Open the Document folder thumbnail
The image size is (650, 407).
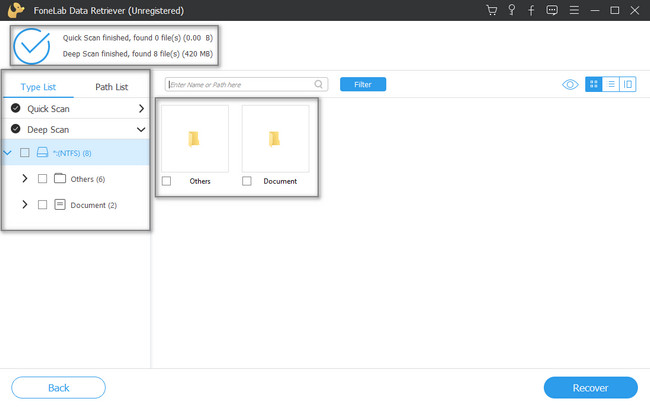tap(275, 138)
